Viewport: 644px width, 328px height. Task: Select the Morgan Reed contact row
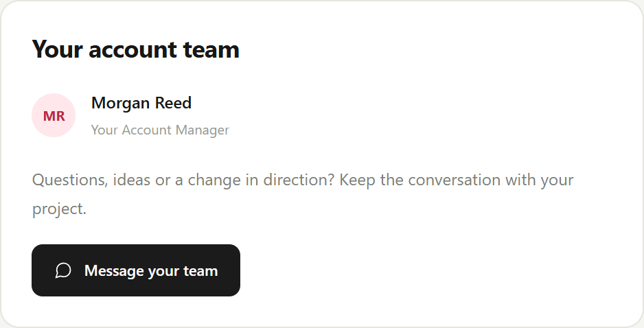(x=130, y=115)
